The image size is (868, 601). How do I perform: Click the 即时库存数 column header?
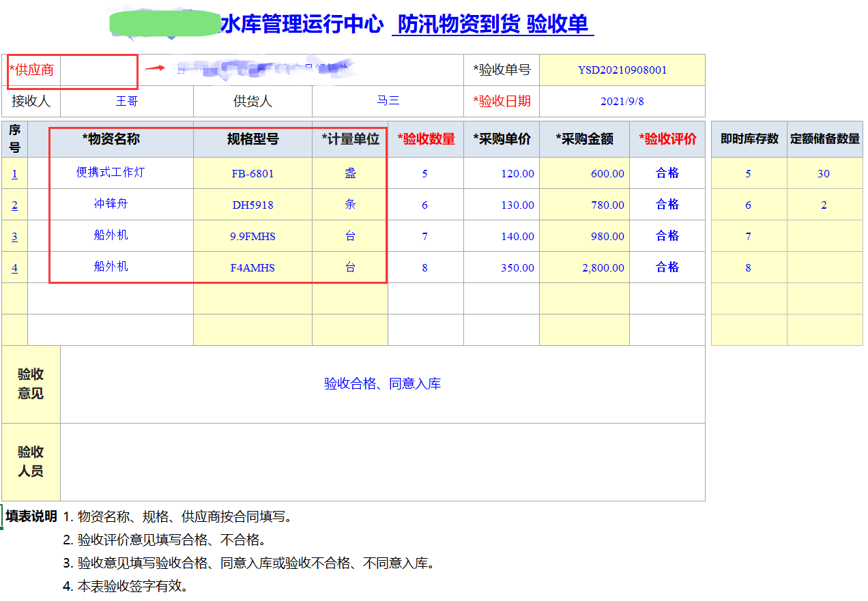coord(749,138)
